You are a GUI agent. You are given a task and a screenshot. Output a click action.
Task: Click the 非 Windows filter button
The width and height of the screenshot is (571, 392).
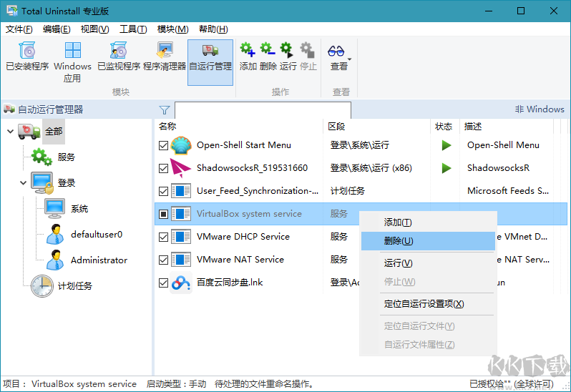coord(540,109)
